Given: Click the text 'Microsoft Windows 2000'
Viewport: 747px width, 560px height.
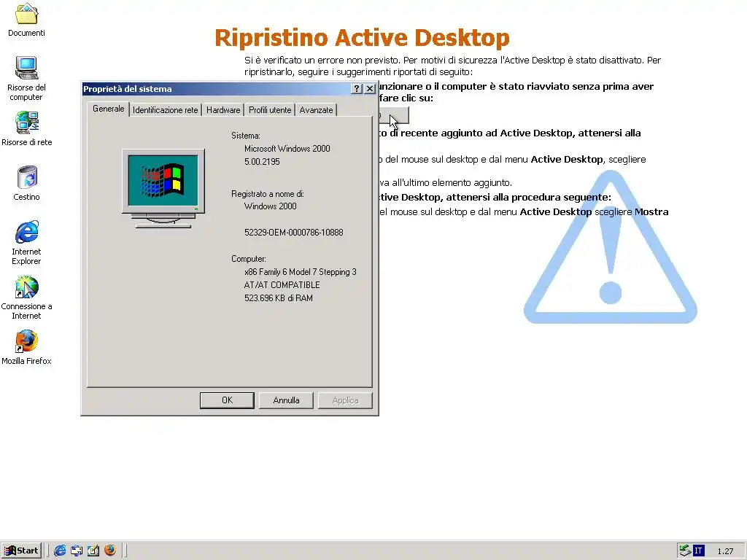Looking at the screenshot, I should click(x=287, y=149).
